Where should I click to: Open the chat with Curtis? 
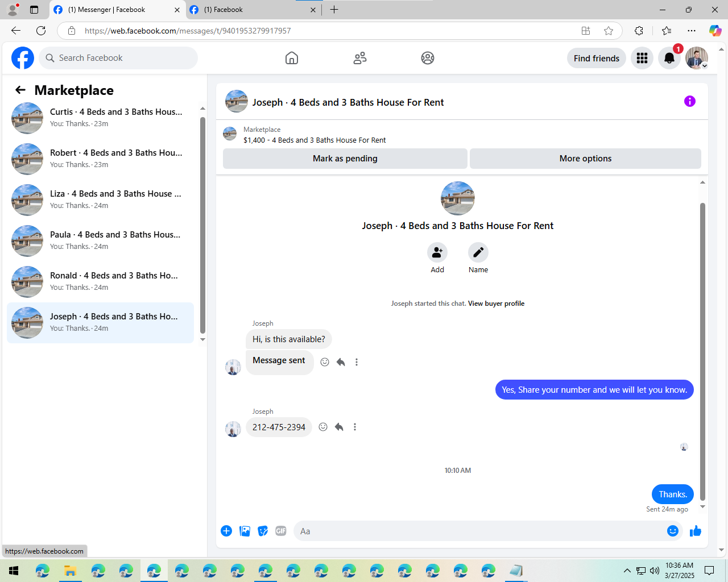pyautogui.click(x=100, y=118)
